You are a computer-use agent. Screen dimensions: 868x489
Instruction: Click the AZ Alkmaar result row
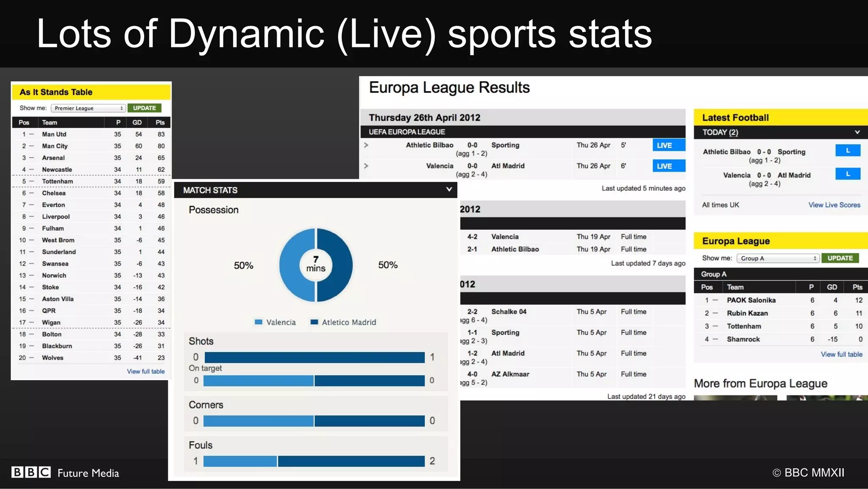point(573,378)
